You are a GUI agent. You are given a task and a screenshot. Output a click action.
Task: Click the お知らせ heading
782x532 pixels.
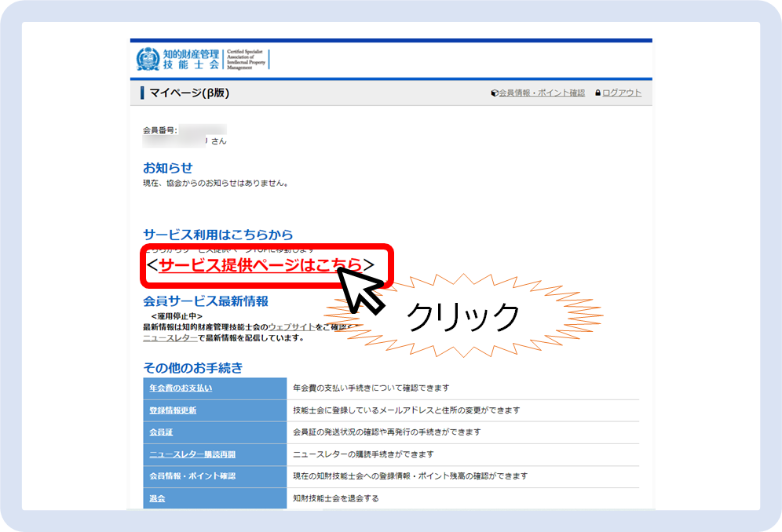click(167, 168)
